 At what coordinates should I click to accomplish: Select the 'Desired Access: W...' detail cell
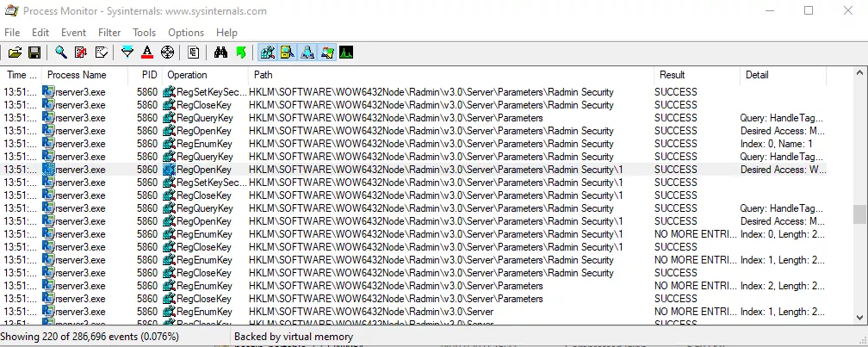(x=783, y=170)
